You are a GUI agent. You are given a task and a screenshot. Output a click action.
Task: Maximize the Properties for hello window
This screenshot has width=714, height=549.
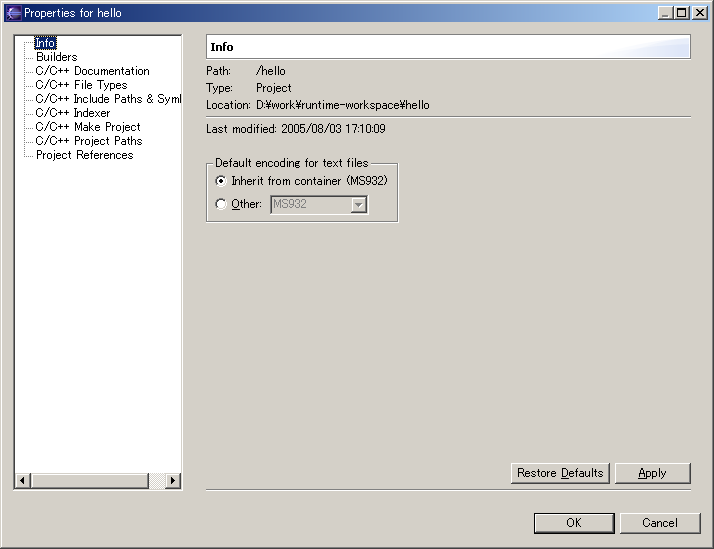(x=682, y=13)
